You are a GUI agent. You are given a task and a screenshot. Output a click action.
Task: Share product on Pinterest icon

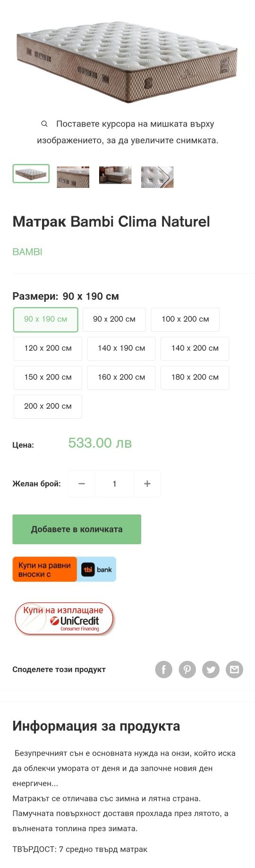(x=187, y=669)
